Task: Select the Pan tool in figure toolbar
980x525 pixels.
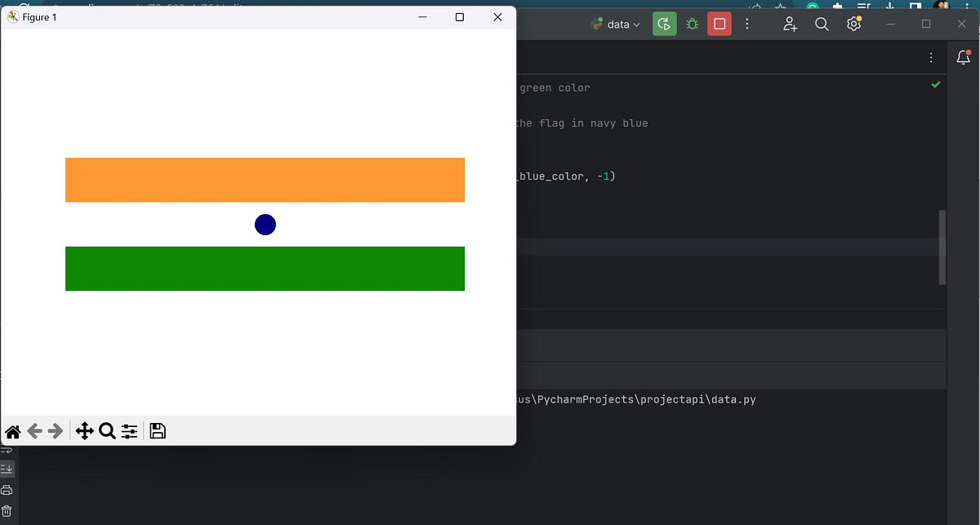Action: (x=85, y=431)
